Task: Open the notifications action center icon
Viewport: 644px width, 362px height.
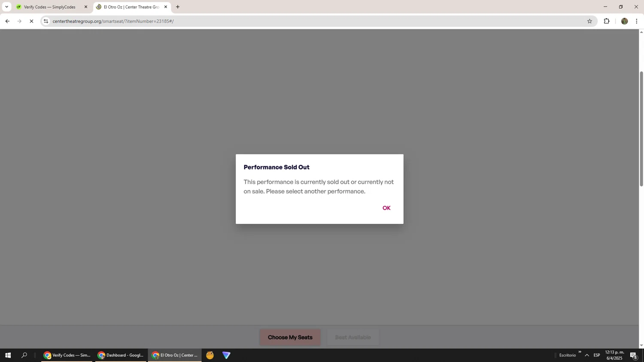Action: (633, 355)
